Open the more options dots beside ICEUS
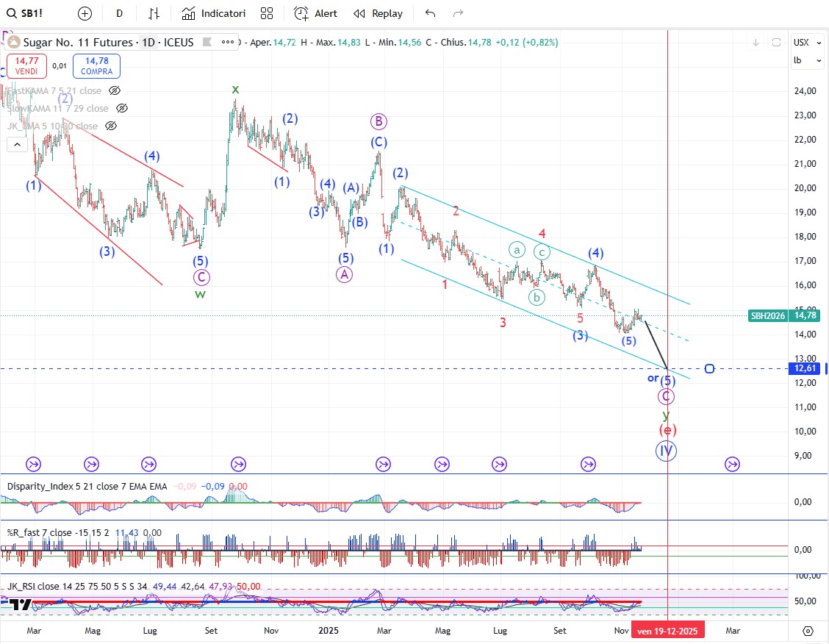This screenshot has width=829, height=644. (227, 43)
